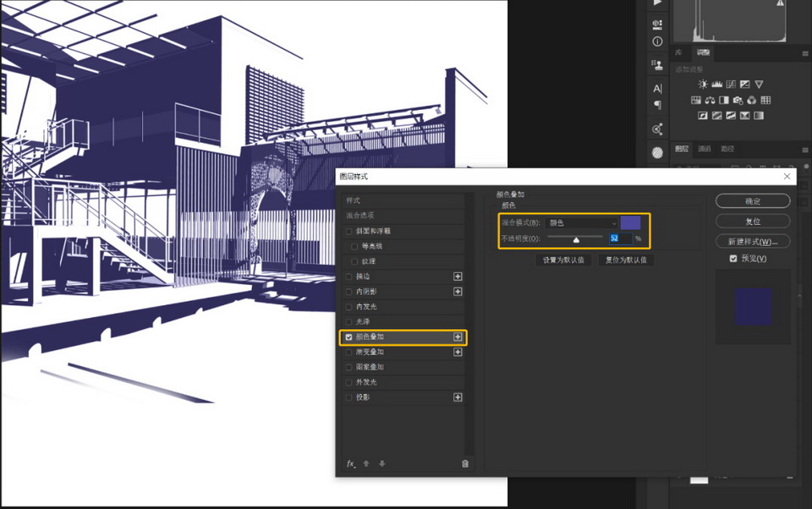Image resolution: width=812 pixels, height=509 pixels.
Task: Click the 设置为默认值 button
Action: pos(563,260)
